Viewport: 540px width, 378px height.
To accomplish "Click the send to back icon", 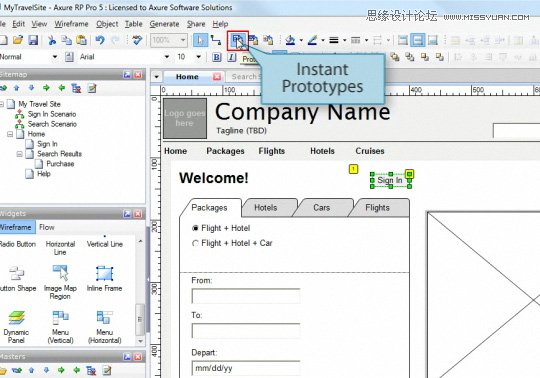I will click(409, 57).
